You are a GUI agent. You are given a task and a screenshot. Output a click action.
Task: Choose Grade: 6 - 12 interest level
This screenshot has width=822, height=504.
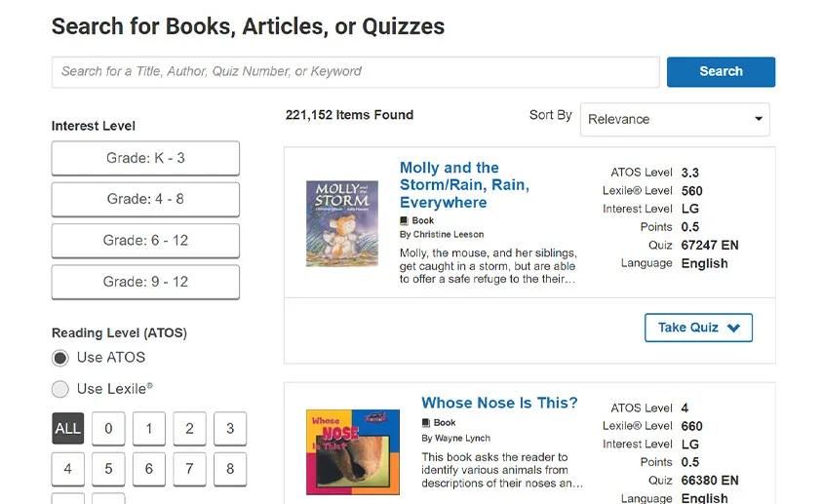[145, 241]
